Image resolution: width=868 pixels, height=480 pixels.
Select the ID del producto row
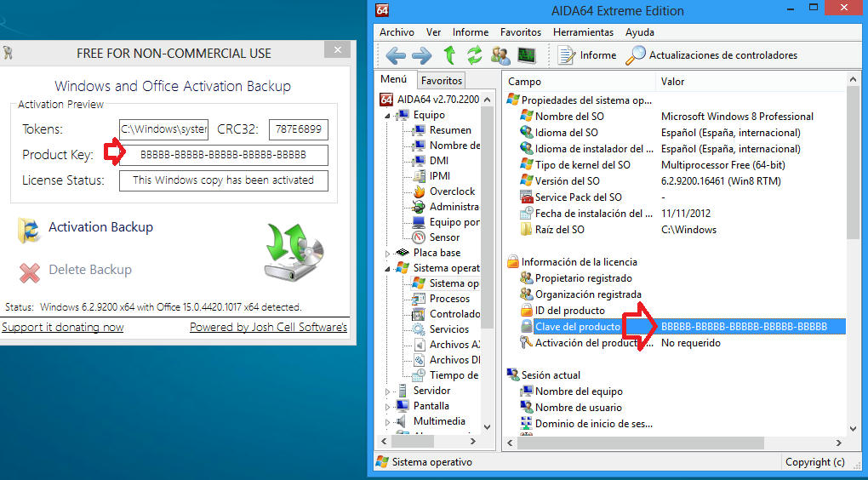674,311
